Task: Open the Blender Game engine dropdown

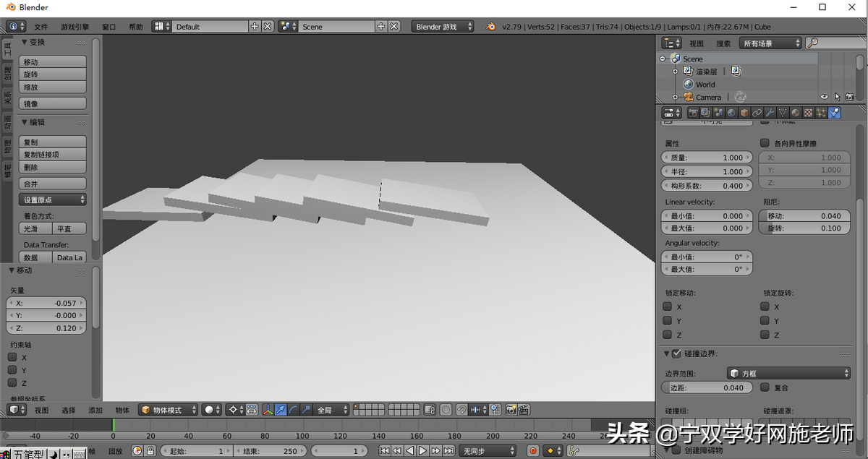Action: coord(443,27)
